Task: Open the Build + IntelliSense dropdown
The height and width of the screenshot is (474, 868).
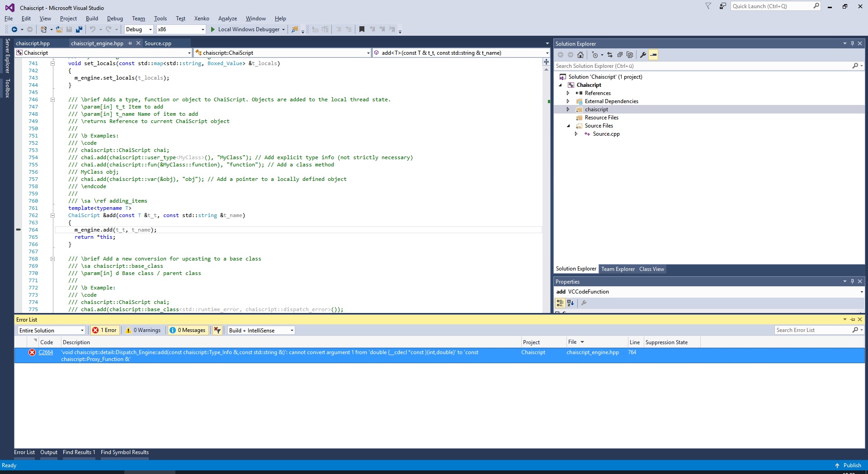Action: point(261,330)
